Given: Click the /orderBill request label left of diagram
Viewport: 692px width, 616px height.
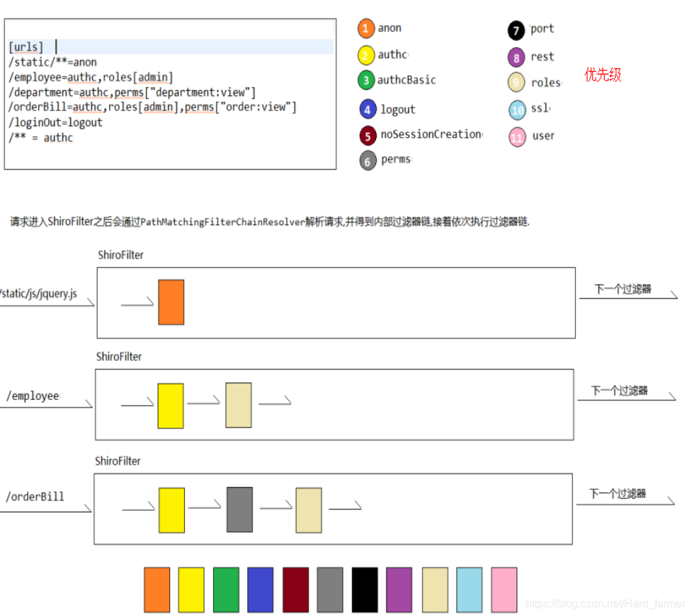Looking at the screenshot, I should pos(35,497).
